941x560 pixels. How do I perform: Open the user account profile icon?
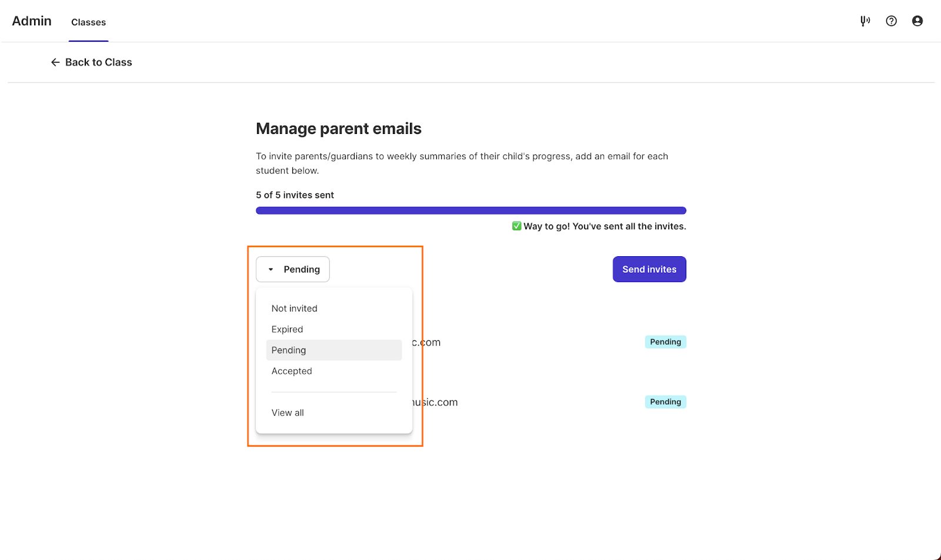point(917,21)
